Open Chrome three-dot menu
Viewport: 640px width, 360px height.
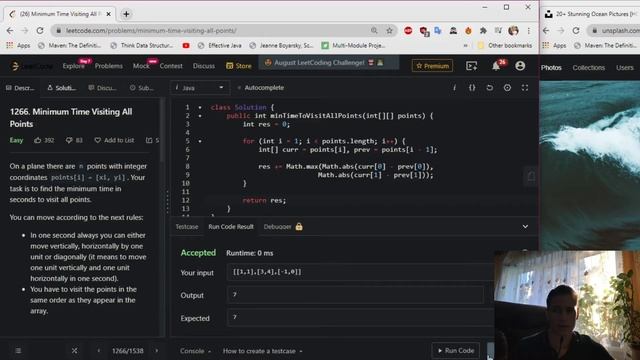(x=529, y=31)
